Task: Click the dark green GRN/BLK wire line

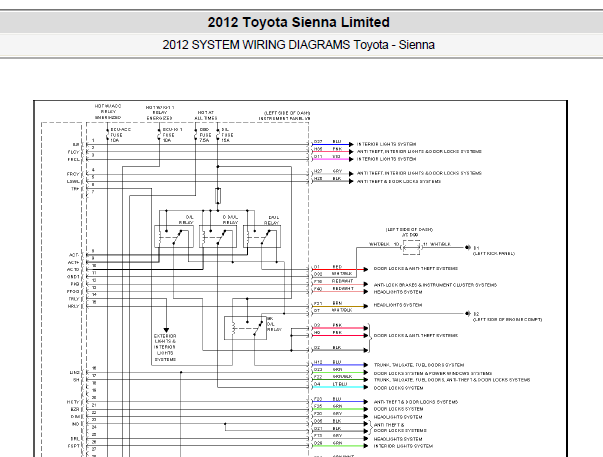Action: (x=338, y=380)
